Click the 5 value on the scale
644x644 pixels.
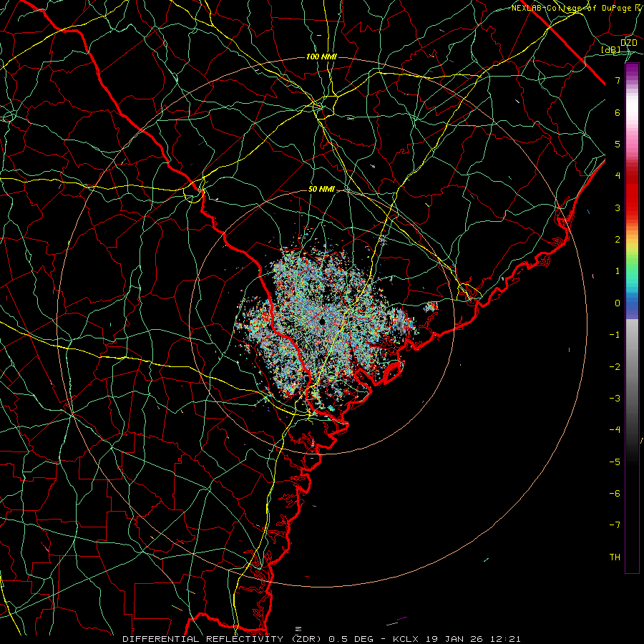point(618,144)
